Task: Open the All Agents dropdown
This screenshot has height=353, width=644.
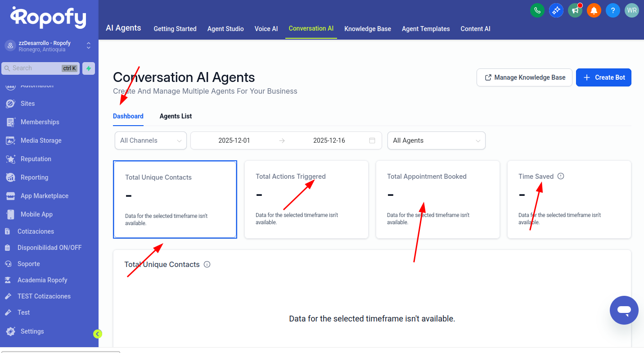Action: tap(436, 140)
